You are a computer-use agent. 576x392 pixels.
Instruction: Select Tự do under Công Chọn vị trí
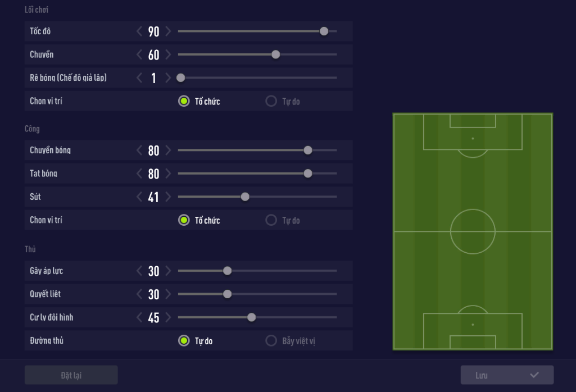coord(271,220)
